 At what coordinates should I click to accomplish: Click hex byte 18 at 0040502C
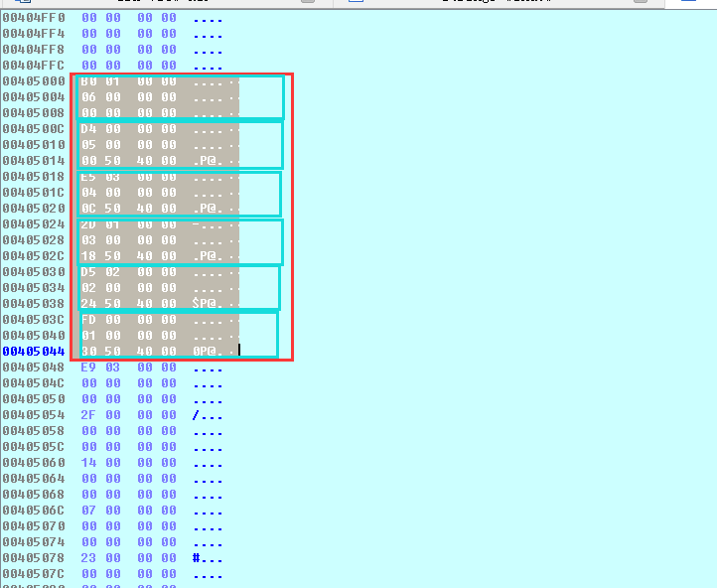point(88,256)
